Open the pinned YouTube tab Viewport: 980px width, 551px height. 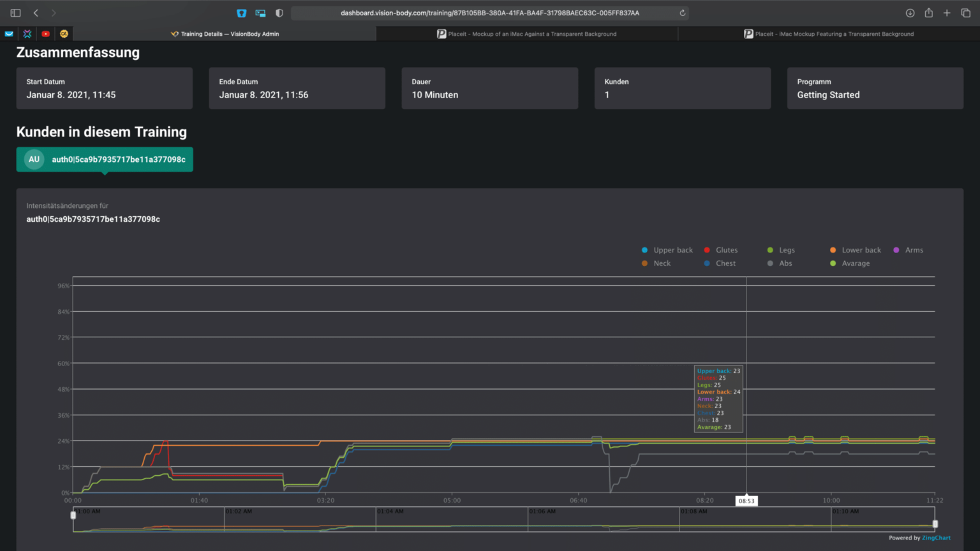pyautogui.click(x=45, y=34)
